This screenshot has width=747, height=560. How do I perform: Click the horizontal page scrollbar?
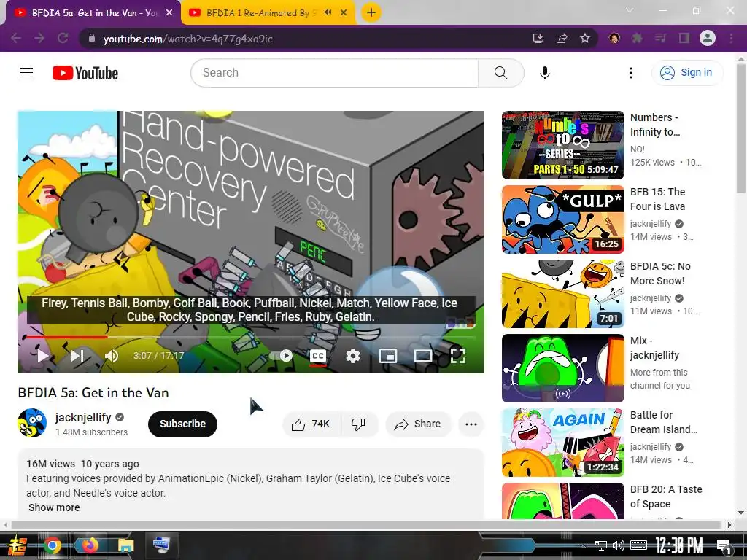click(367, 525)
